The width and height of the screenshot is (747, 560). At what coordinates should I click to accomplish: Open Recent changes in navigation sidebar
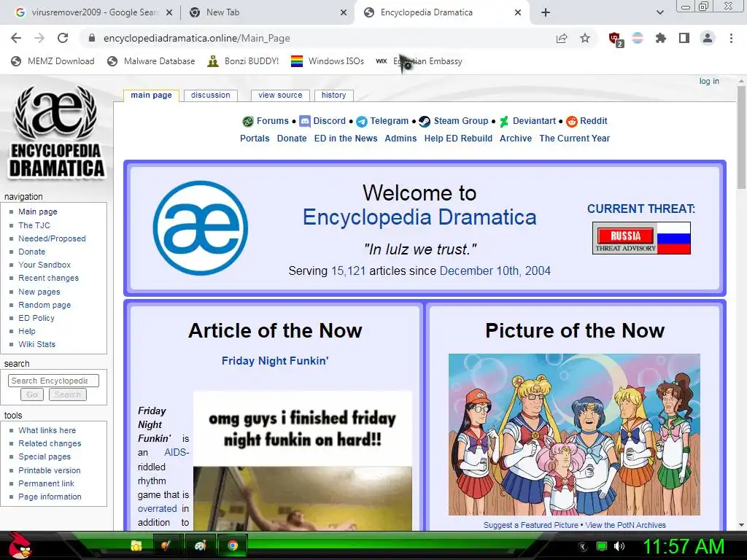click(x=48, y=278)
